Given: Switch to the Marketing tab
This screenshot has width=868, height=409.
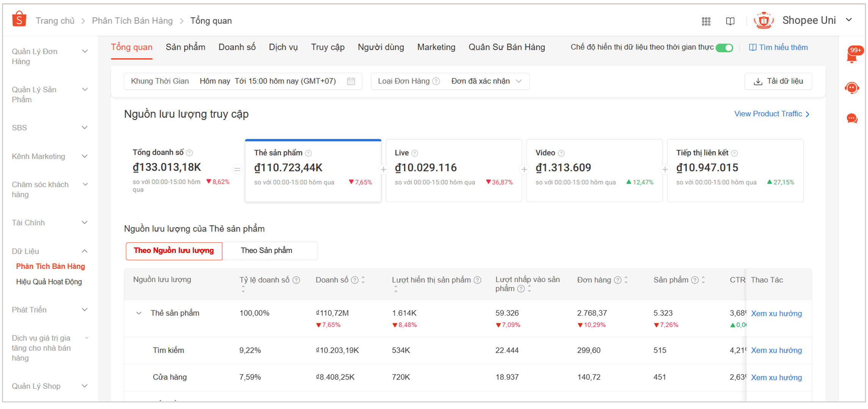Looking at the screenshot, I should click(436, 47).
